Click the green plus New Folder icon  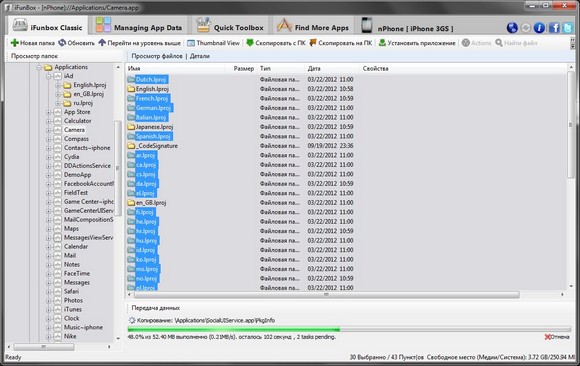15,43
